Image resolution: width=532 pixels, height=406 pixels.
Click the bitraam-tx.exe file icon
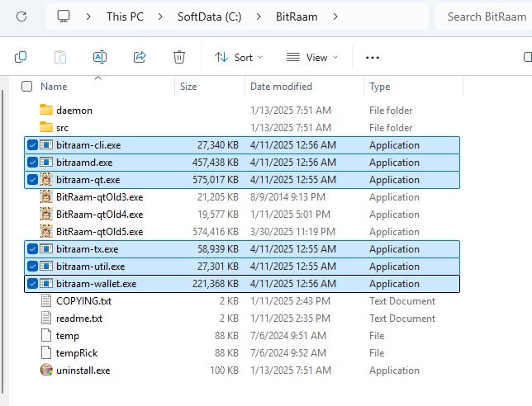(x=46, y=249)
